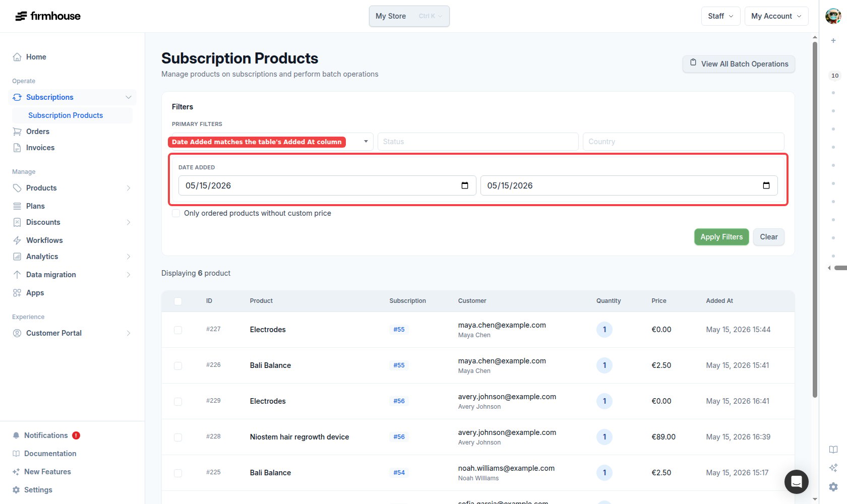Screen dimensions: 847x504
Task: Select the checkbox for row #226
Action: (x=178, y=365)
